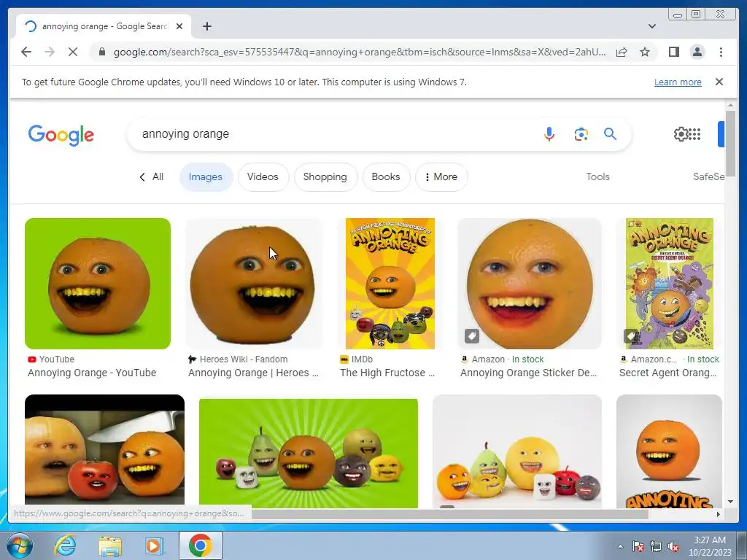This screenshot has height=560, width=747.
Task: Open the IMDb High Fructose poster
Action: coord(390,284)
